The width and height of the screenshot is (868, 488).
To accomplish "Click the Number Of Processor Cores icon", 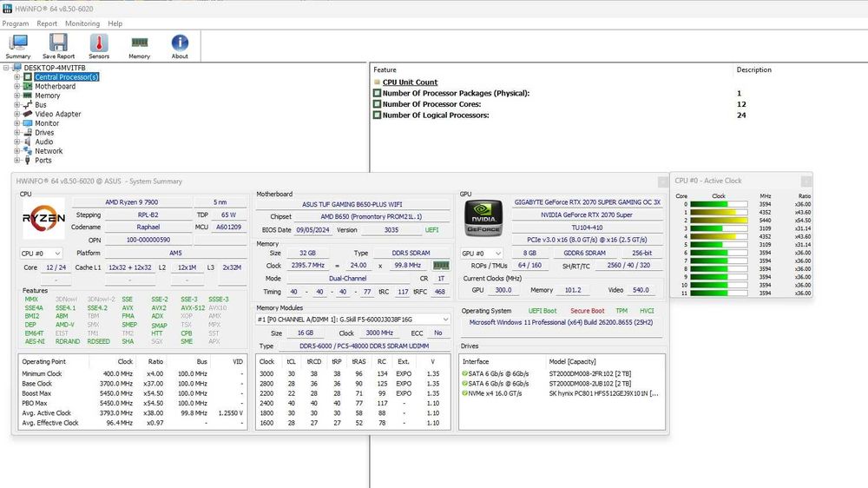I will tap(377, 104).
